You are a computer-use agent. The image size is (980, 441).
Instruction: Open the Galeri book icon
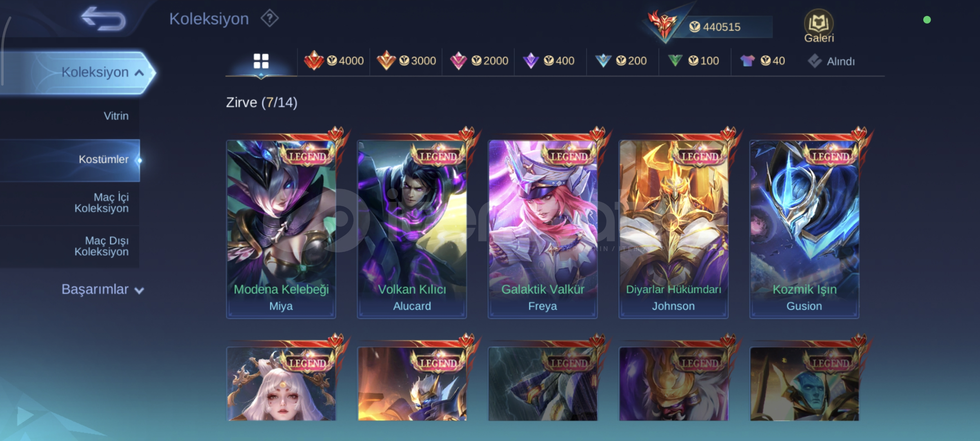click(x=819, y=26)
